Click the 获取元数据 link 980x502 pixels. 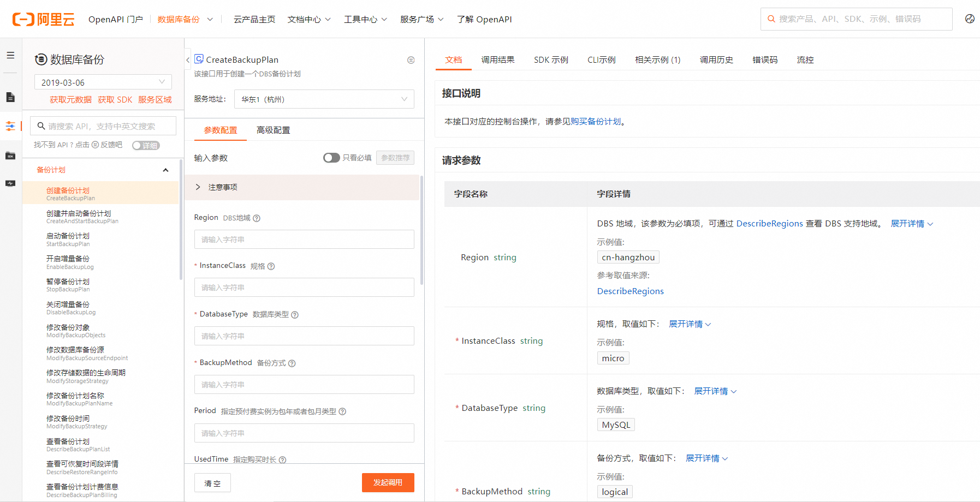click(x=70, y=100)
